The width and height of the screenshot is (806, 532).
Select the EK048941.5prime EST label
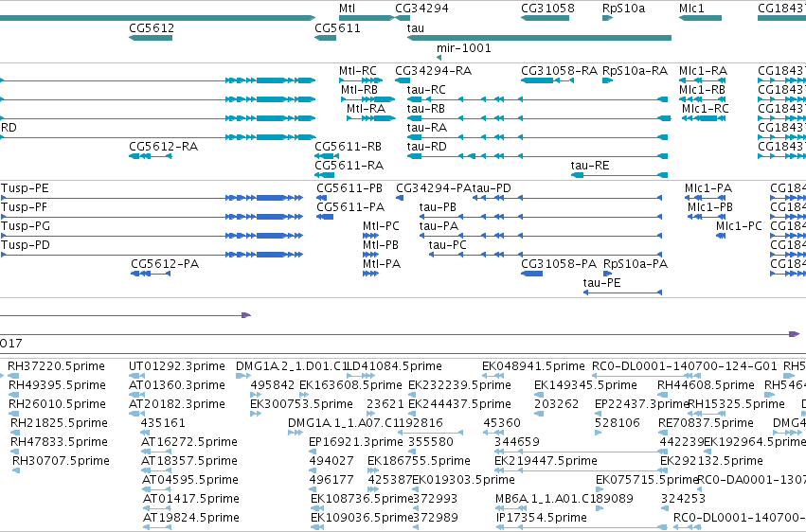pyautogui.click(x=533, y=366)
